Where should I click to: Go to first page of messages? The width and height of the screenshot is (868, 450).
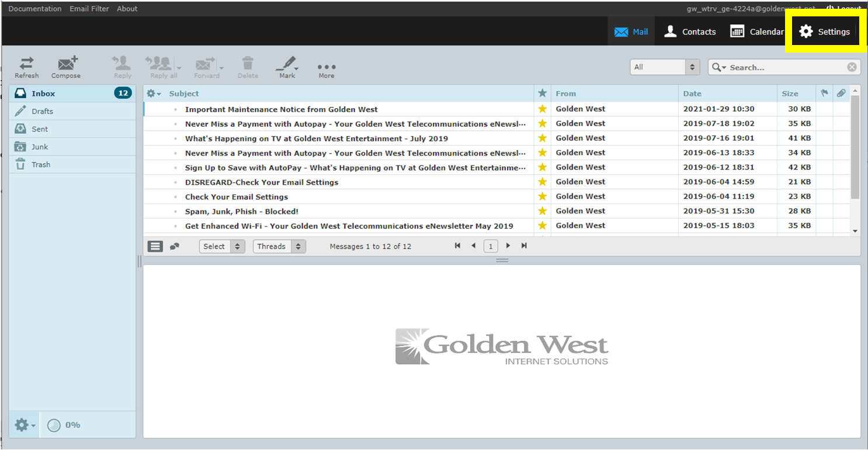point(457,246)
